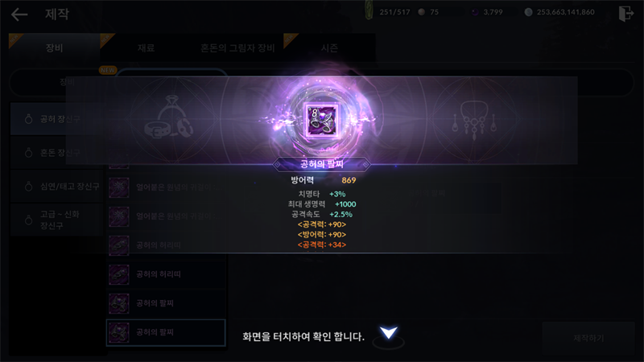Screen dimensions: 644x362
Task: Tap the crafted 공허의 팔찌 item icon
Action: point(321,120)
